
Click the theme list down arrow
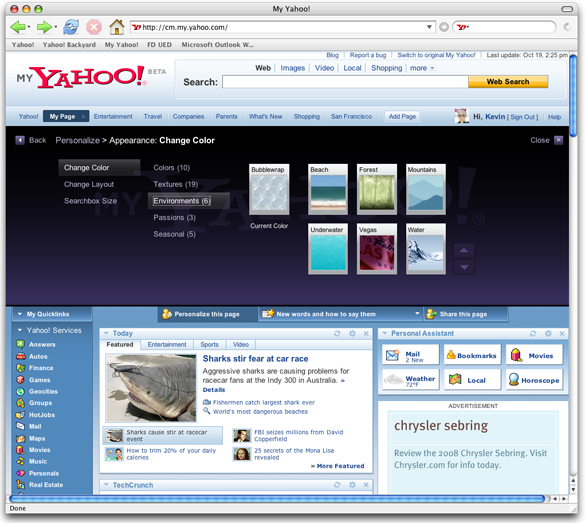tap(464, 267)
